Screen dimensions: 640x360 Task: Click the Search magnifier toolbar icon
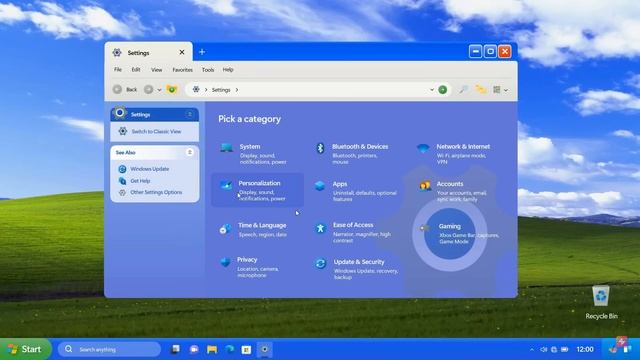click(x=463, y=89)
